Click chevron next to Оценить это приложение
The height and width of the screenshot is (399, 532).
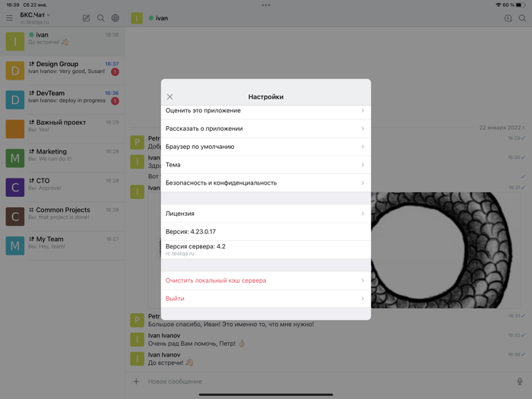(363, 111)
